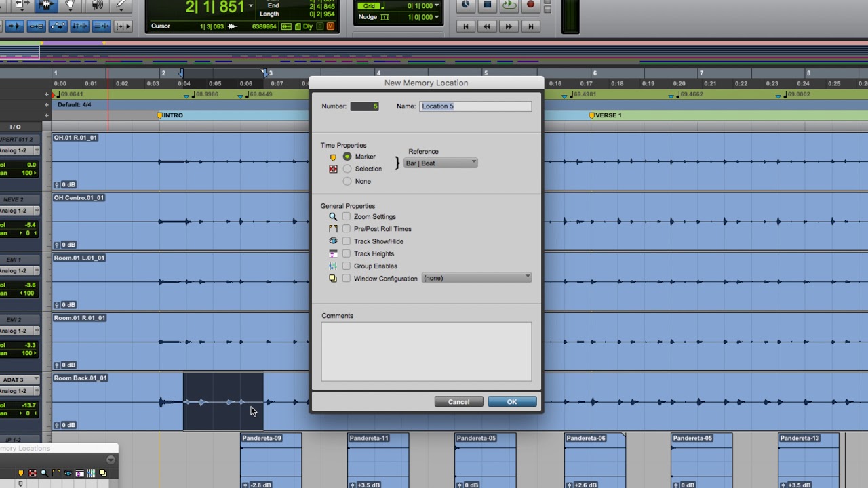Open the Memory Locations window menu arrow
Screen dimensions: 868x488
coord(111,460)
